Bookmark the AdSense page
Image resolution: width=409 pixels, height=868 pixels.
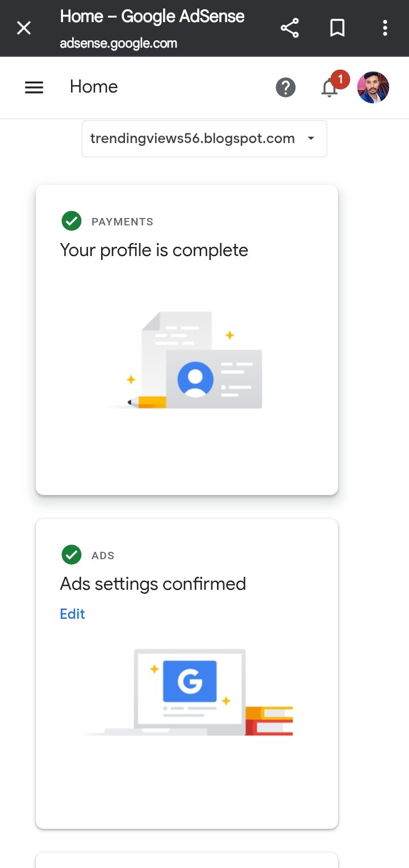coord(337,27)
